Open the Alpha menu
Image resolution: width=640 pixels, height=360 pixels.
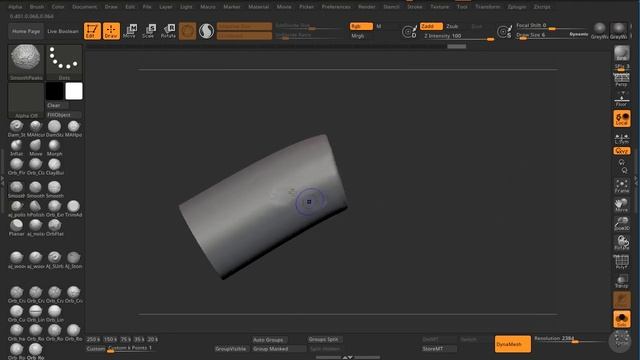15,7
